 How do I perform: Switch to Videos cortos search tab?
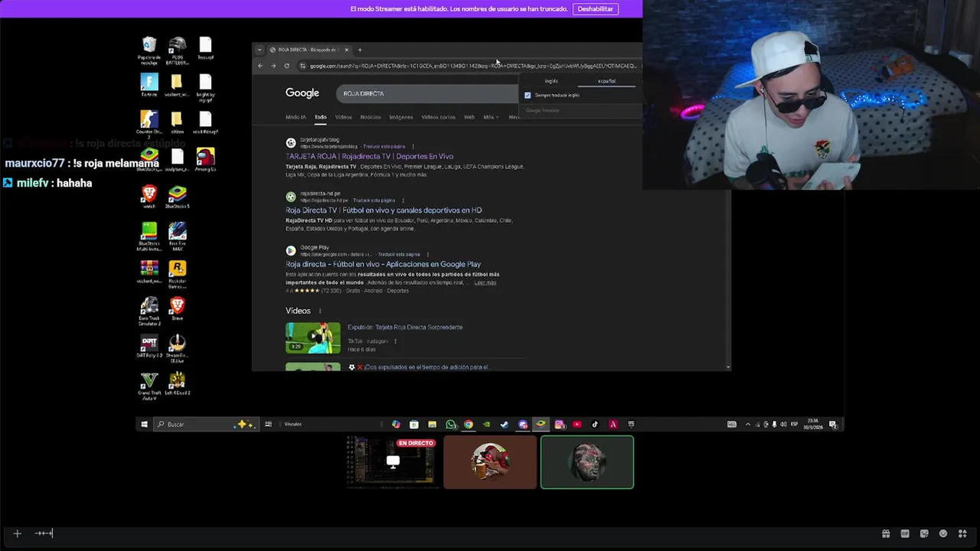tap(438, 117)
